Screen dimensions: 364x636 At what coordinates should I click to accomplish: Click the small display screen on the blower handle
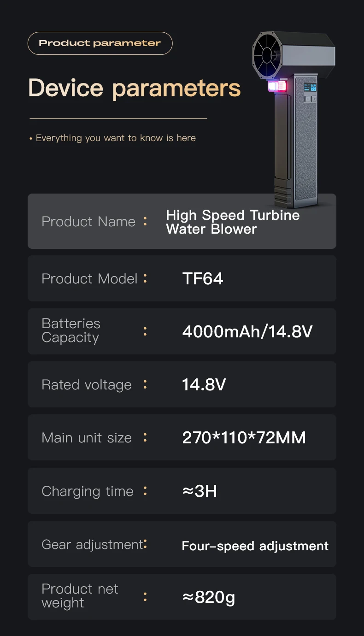(x=310, y=88)
